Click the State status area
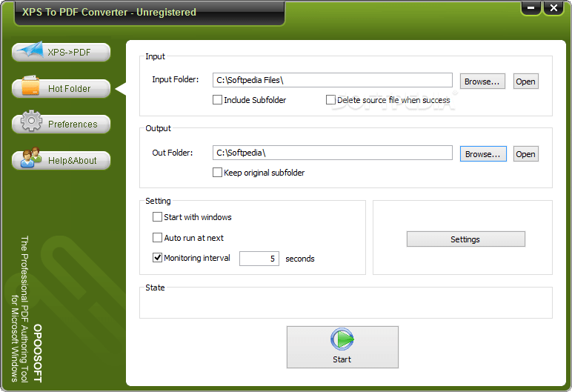 (x=346, y=305)
